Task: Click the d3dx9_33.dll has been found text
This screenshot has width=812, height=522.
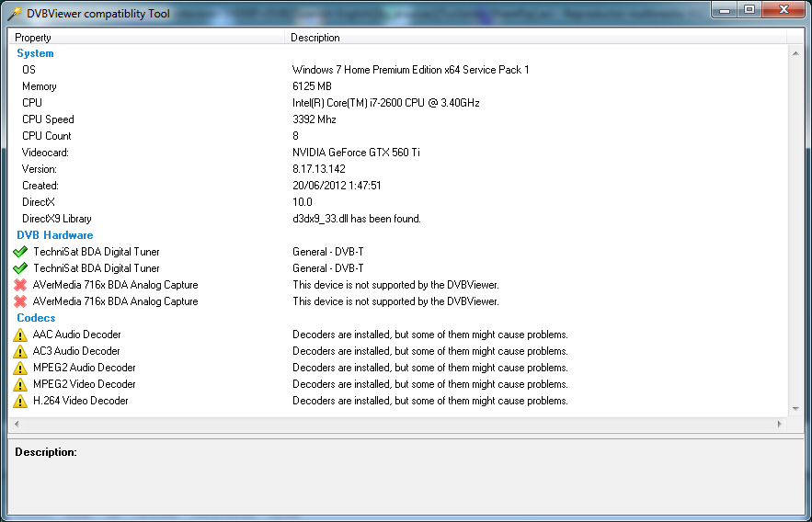Action: [x=357, y=219]
